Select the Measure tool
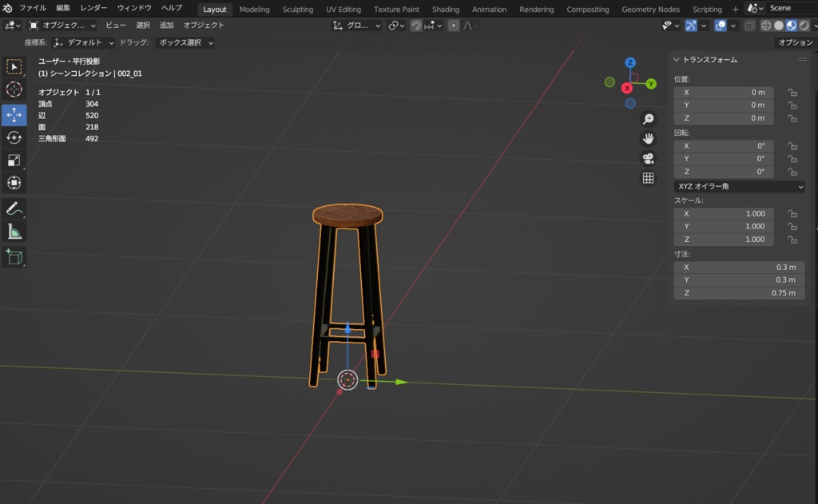 pyautogui.click(x=14, y=232)
